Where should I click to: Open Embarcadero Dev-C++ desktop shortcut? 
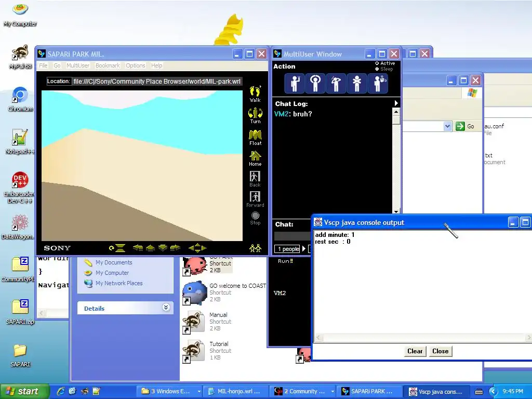20,187
